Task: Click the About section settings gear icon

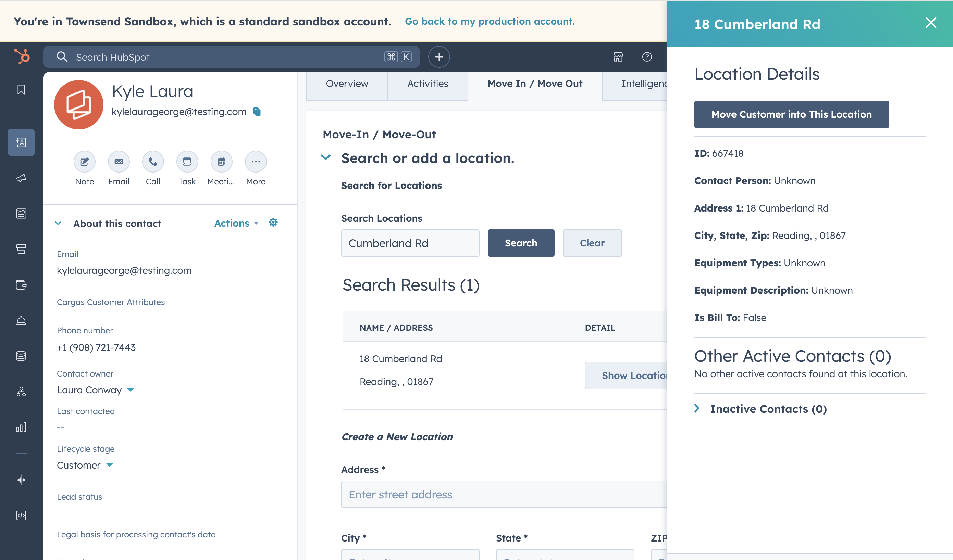Action: (273, 222)
